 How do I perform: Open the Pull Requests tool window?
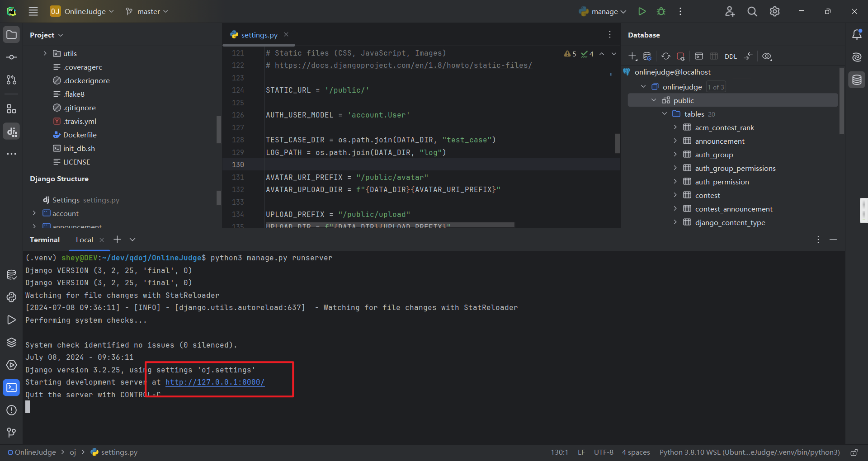tap(11, 80)
